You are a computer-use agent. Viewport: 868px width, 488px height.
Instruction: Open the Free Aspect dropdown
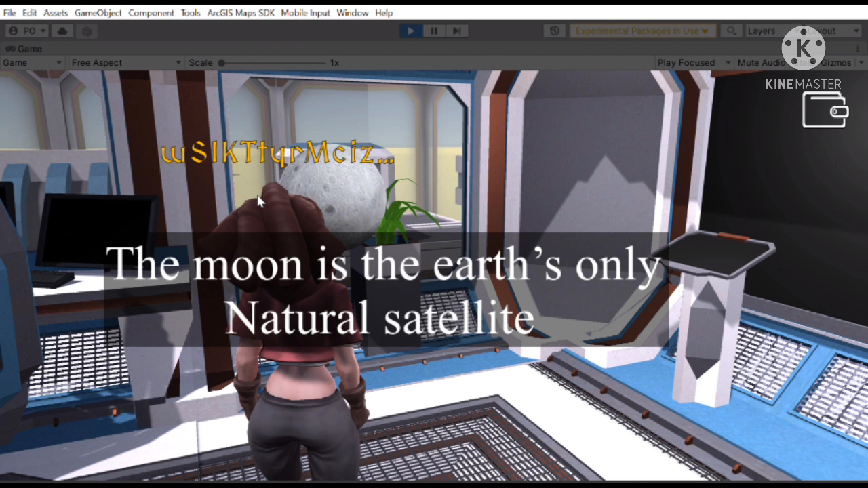[x=126, y=62]
